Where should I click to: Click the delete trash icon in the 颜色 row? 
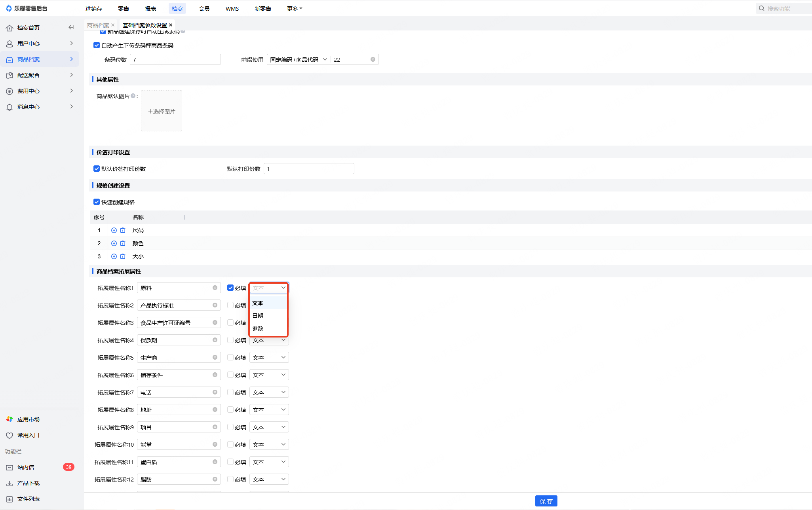(123, 243)
